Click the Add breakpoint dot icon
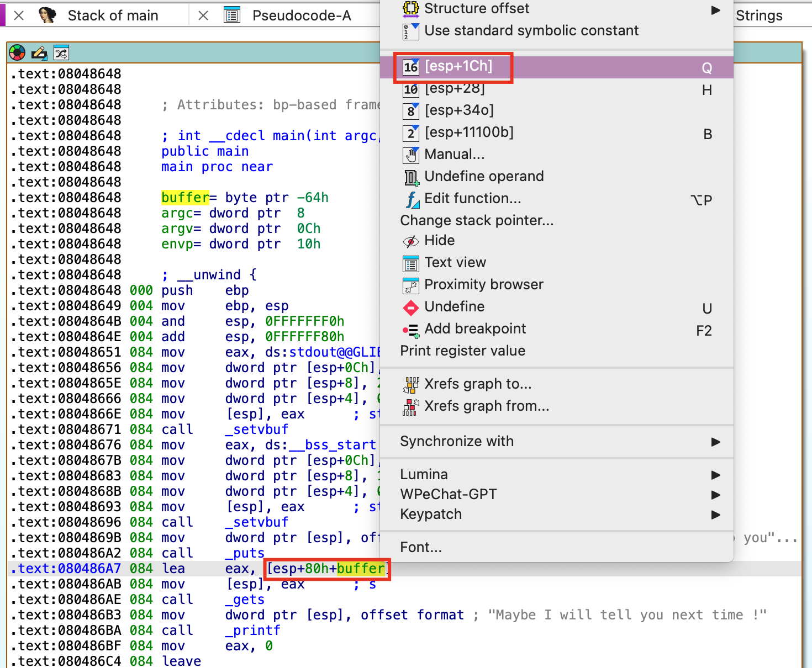 pyautogui.click(x=411, y=330)
